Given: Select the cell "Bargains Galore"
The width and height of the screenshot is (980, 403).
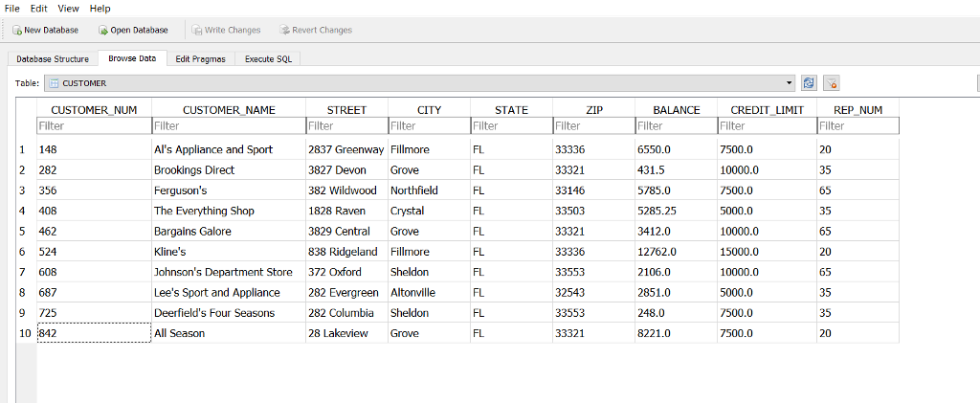Looking at the screenshot, I should [229, 232].
